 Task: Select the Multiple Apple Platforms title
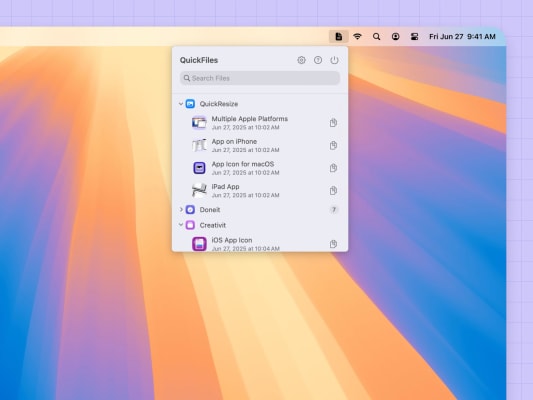point(250,119)
